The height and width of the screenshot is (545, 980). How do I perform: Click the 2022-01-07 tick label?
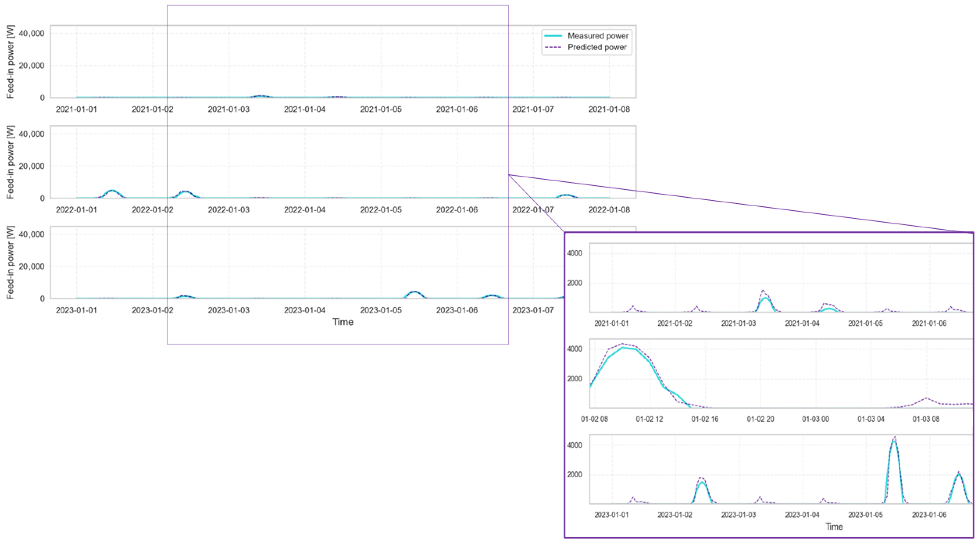click(x=533, y=210)
